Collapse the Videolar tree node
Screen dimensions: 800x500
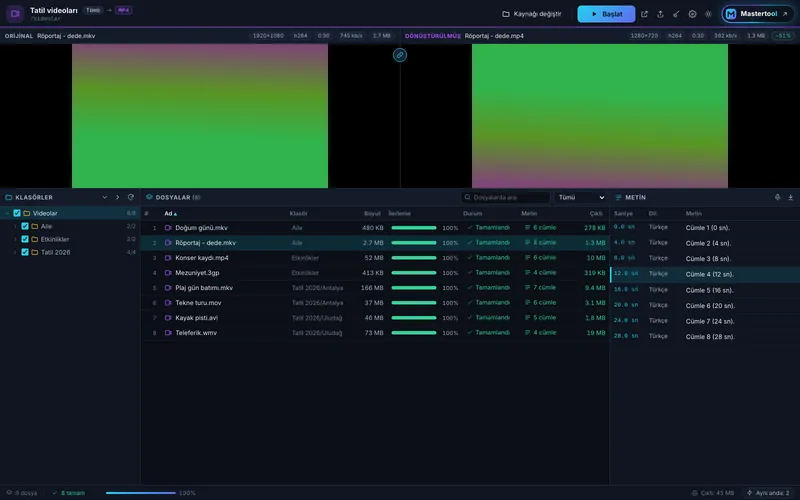tap(7, 213)
